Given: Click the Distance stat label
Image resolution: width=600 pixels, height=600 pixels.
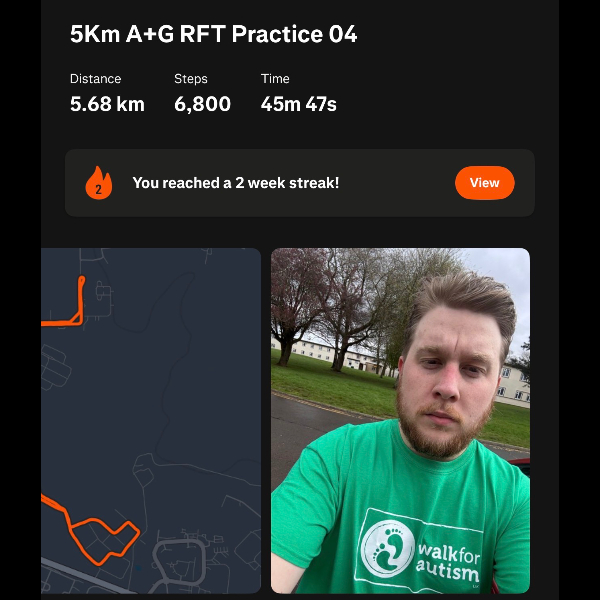Looking at the screenshot, I should click(x=95, y=79).
